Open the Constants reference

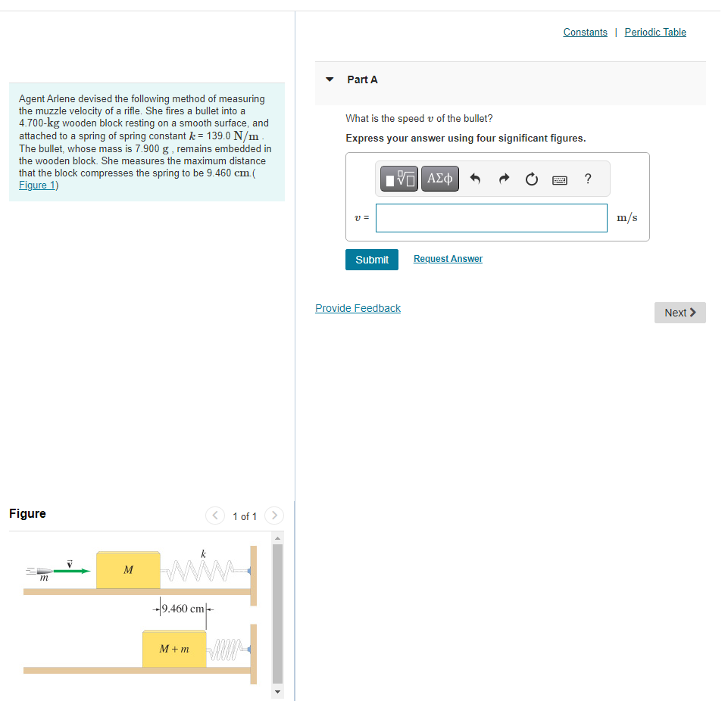(585, 32)
